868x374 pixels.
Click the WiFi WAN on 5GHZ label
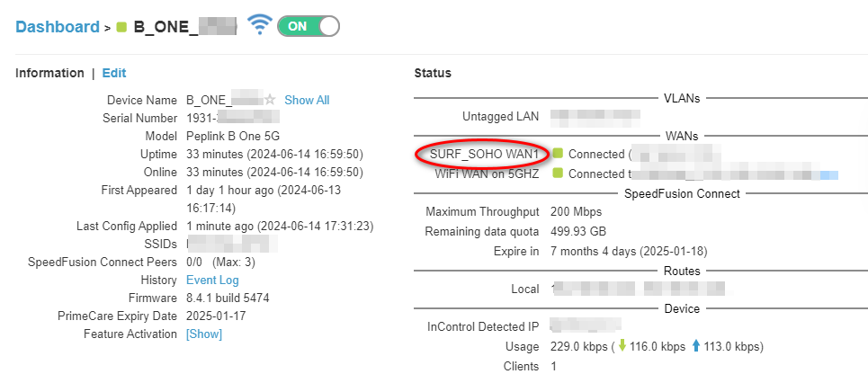(487, 174)
